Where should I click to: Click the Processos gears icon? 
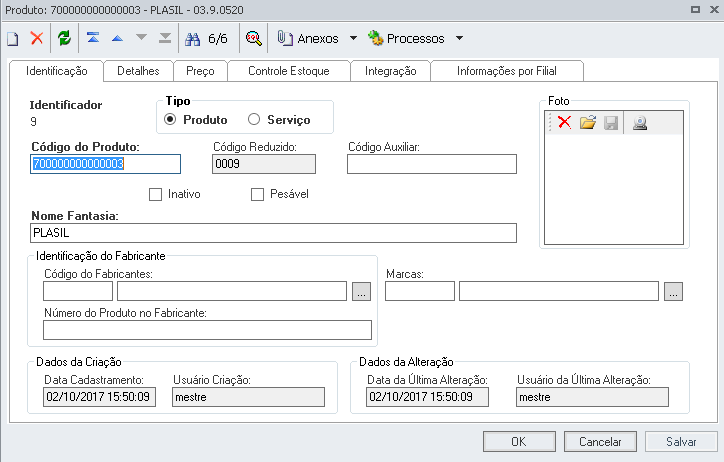click(x=375, y=38)
